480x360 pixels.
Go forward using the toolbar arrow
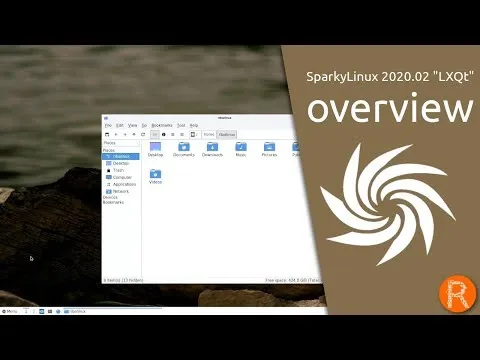coord(125,134)
